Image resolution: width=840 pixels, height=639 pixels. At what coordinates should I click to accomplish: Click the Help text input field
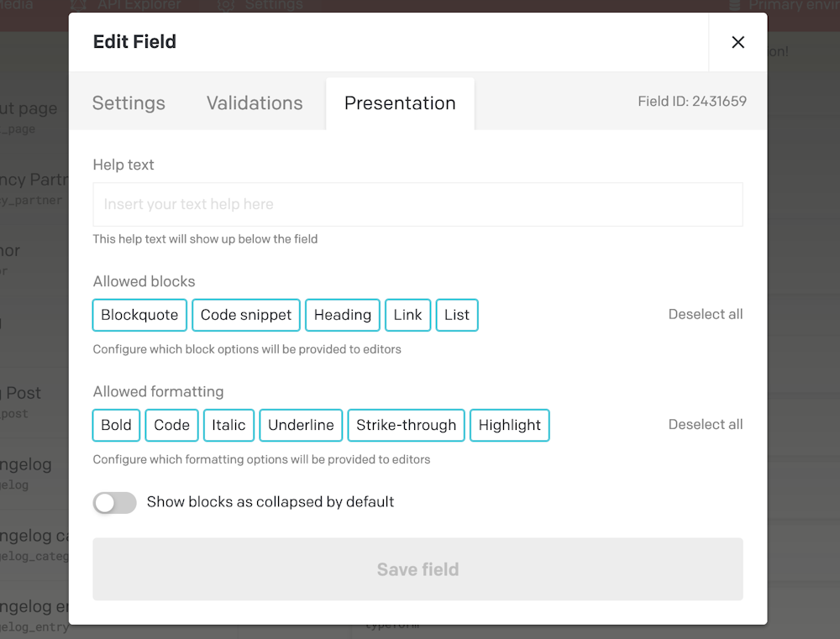point(417,204)
